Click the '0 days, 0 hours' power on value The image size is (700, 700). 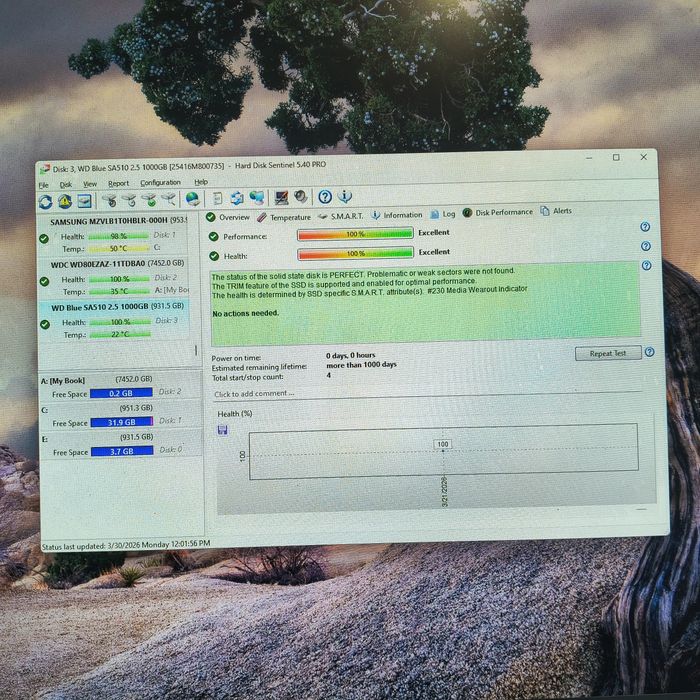click(350, 355)
